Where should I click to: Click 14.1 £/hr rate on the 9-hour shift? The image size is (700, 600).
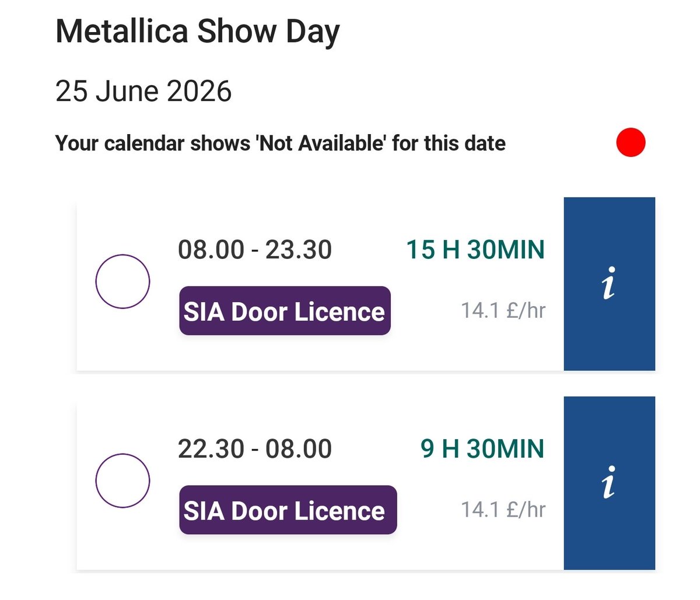pos(503,510)
